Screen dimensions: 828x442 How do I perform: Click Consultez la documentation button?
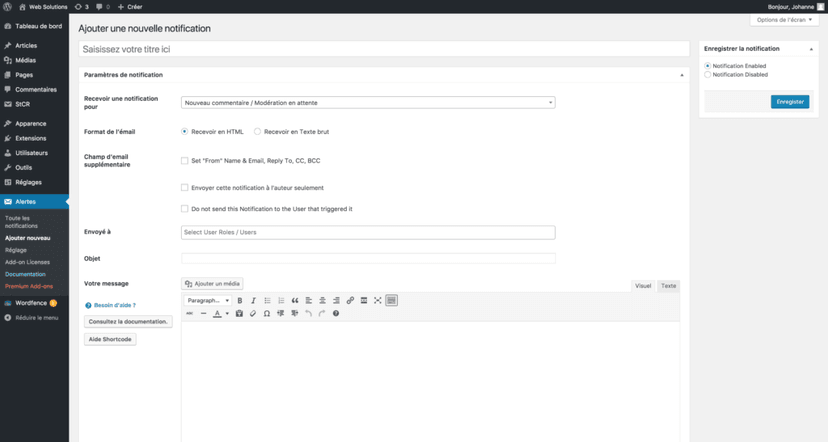pos(128,322)
